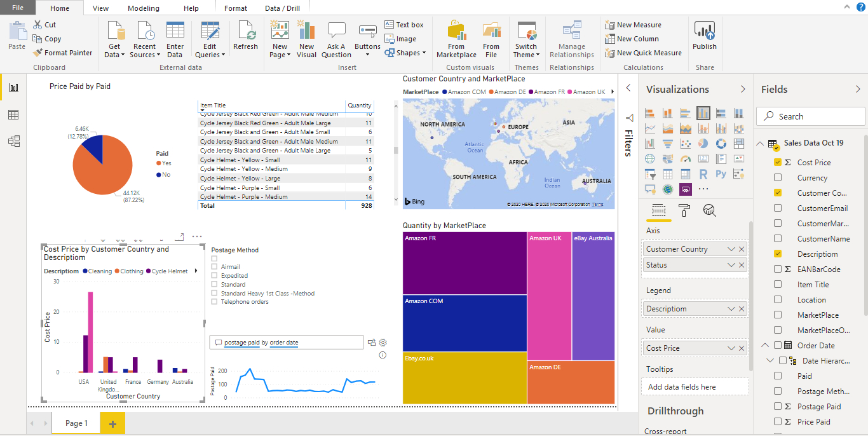
Task: Tick Expedited in Postage Method slicer
Action: [x=215, y=276]
